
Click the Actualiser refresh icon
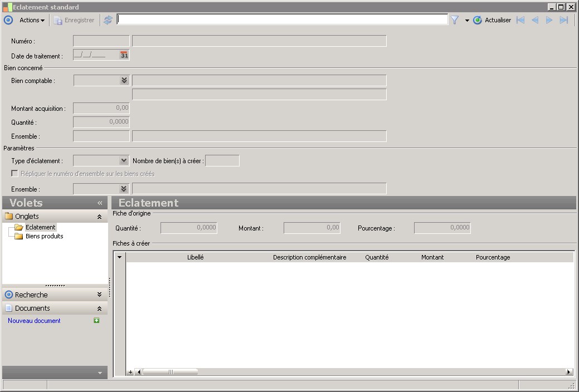pyautogui.click(x=478, y=20)
